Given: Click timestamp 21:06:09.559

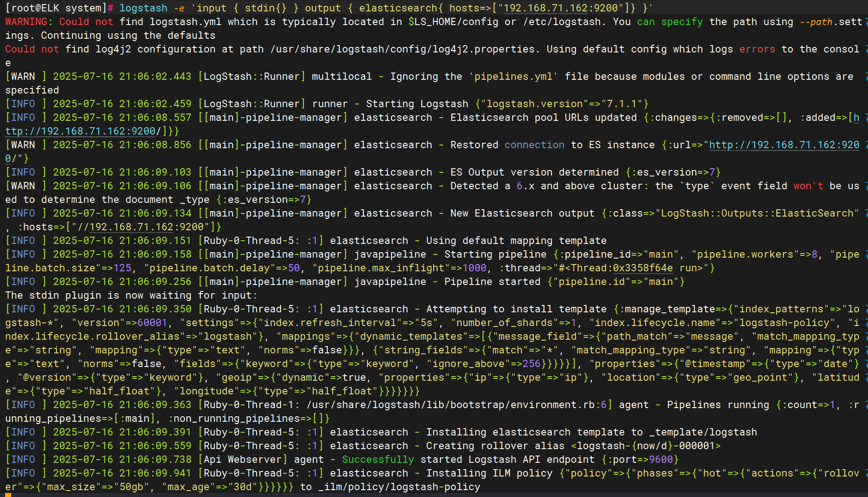Looking at the screenshot, I should pyautogui.click(x=155, y=446).
